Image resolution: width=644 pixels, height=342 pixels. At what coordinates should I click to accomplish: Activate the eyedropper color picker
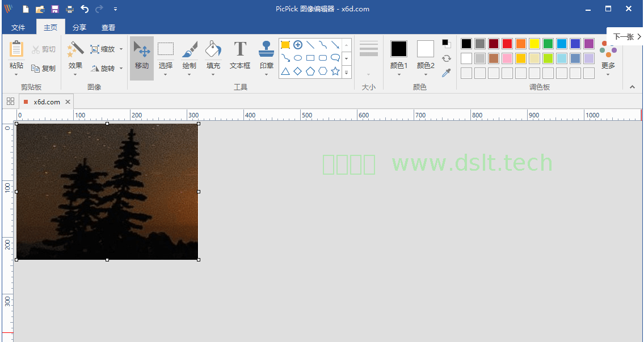447,73
